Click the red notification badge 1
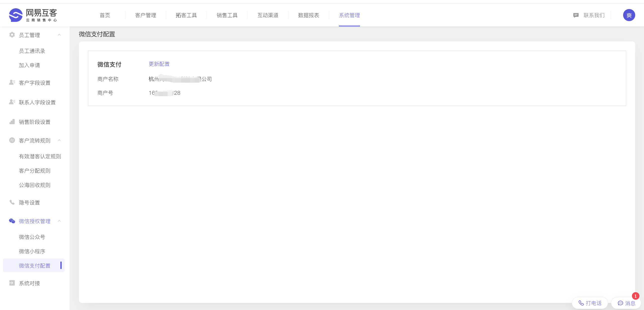 pos(635,296)
